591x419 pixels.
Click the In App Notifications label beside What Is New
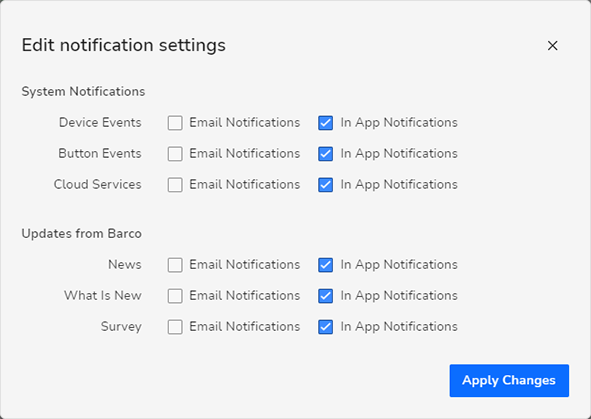[399, 295]
